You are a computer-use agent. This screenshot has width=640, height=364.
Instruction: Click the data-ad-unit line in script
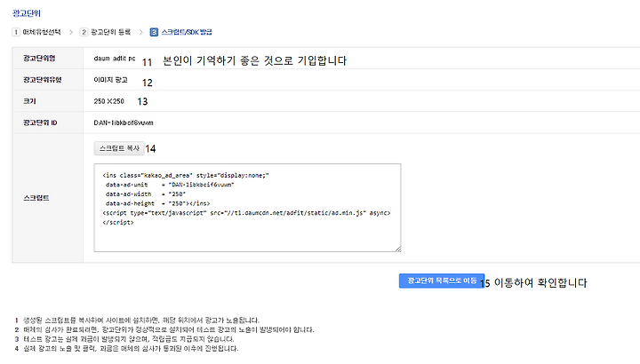(x=170, y=185)
